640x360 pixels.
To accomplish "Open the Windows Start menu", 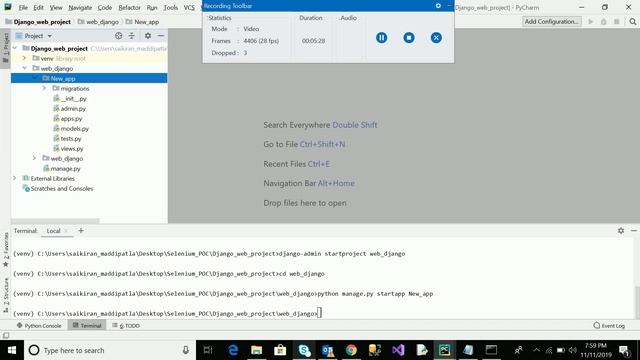I will [x=12, y=350].
